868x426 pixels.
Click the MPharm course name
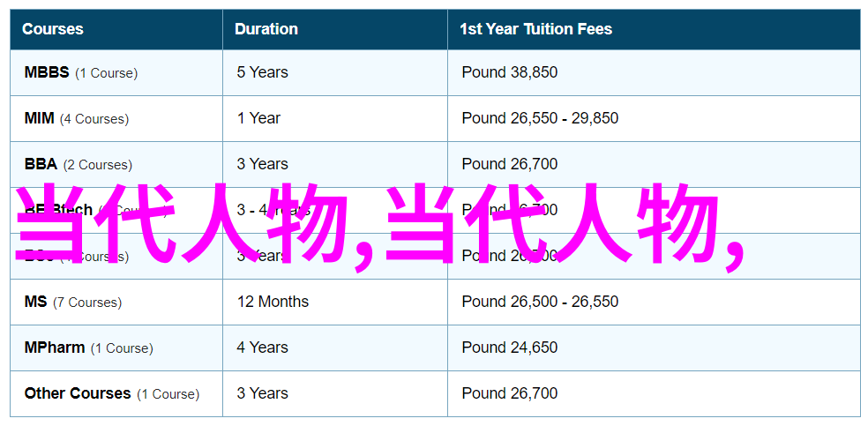click(x=55, y=348)
